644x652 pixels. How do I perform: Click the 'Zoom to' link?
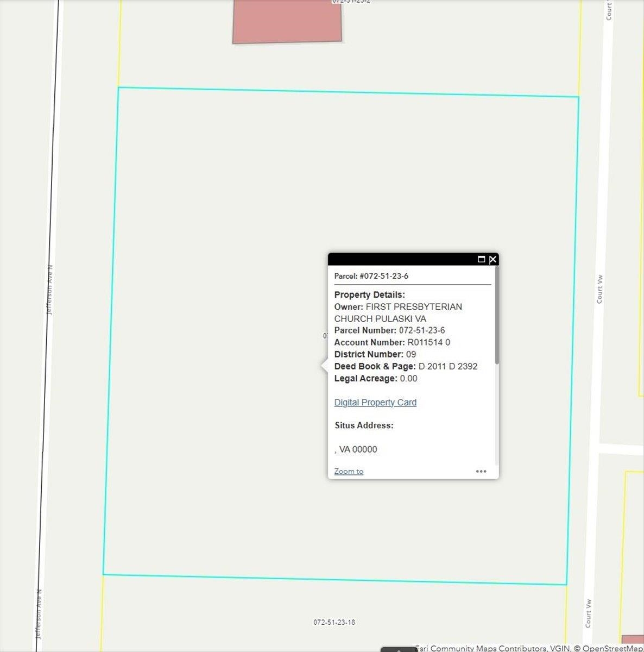pyautogui.click(x=349, y=471)
